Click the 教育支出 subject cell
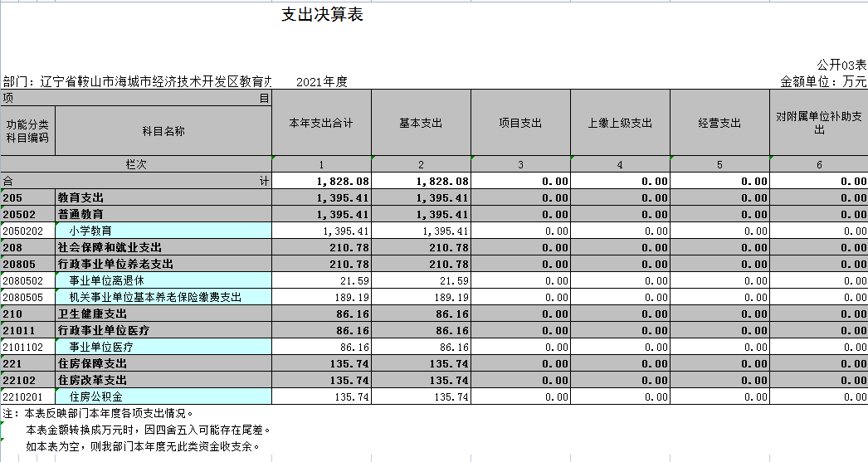Viewport: 868px width, 462px height. (x=163, y=197)
